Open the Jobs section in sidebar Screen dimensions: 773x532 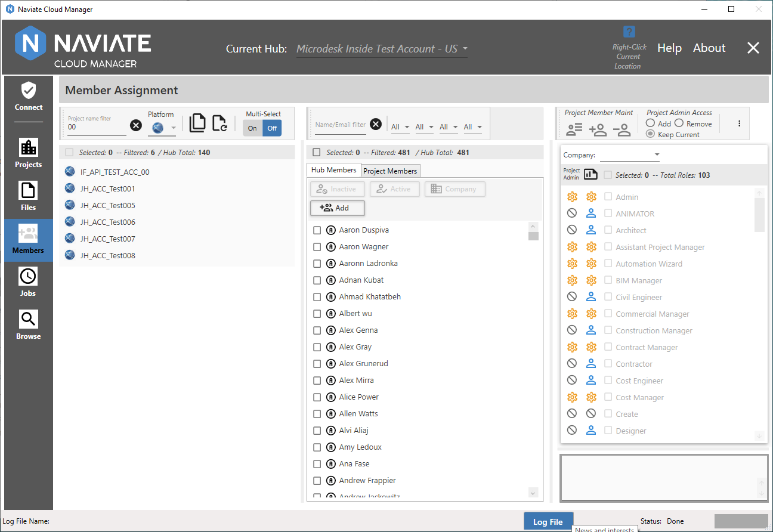[29, 283]
